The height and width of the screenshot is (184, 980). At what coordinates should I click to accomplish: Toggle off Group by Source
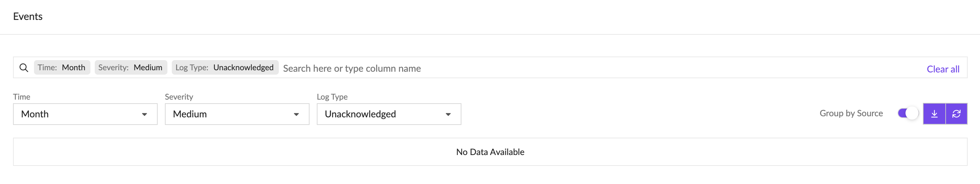tap(908, 113)
